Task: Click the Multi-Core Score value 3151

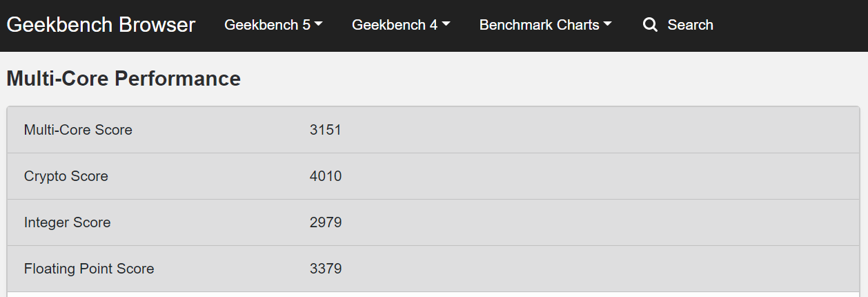Action: (x=326, y=130)
